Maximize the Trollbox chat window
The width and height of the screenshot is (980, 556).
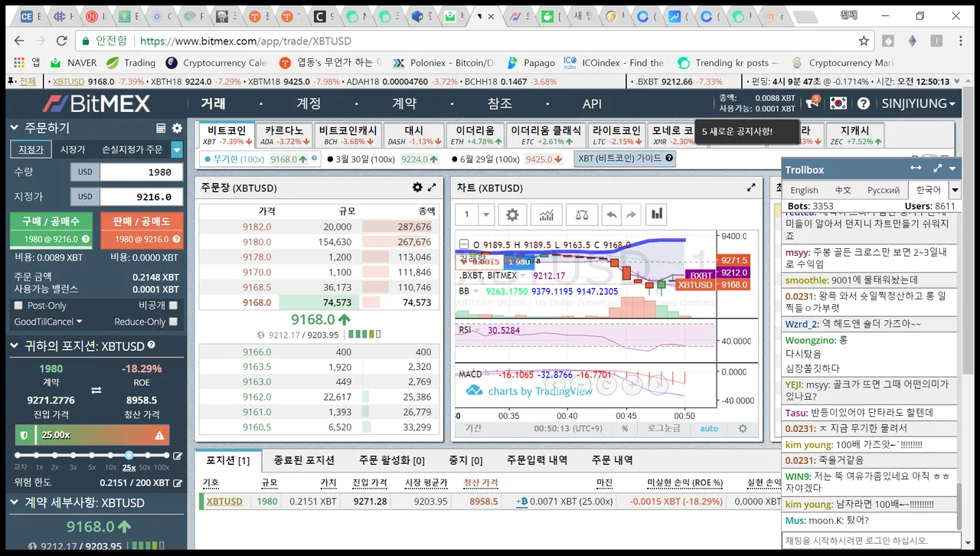(937, 168)
